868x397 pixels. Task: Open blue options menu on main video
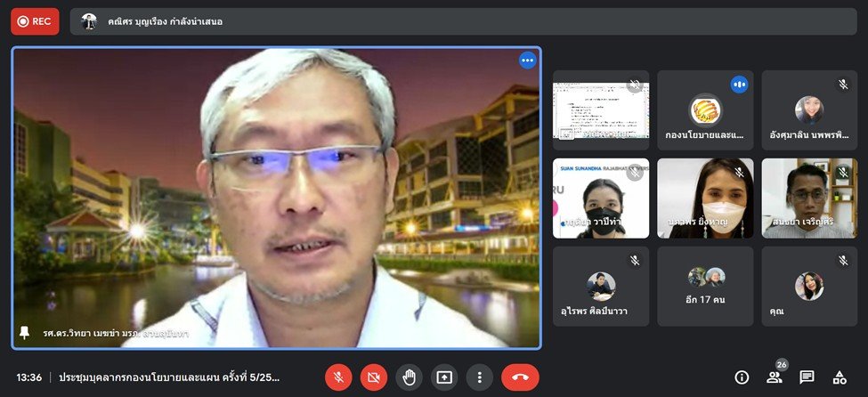tap(528, 61)
